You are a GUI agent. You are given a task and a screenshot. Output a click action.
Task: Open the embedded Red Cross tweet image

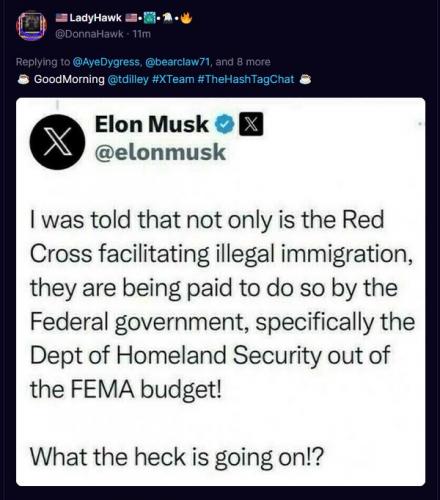coord(221,292)
